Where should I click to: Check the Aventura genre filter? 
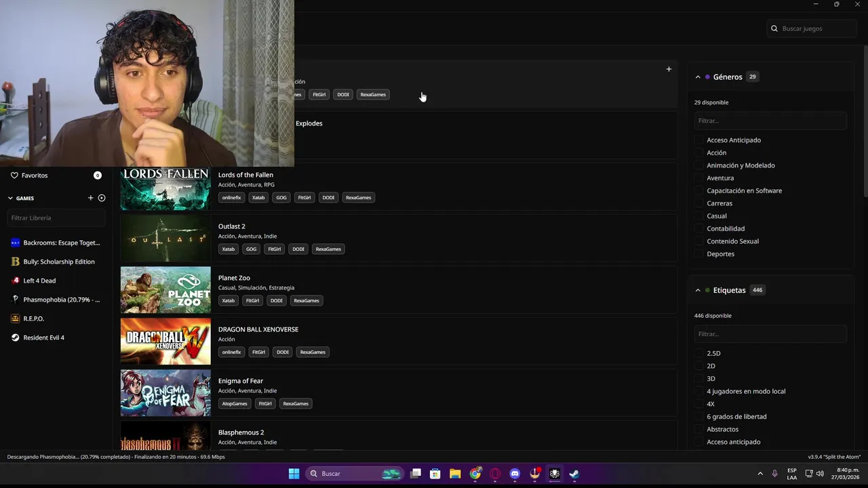point(698,178)
